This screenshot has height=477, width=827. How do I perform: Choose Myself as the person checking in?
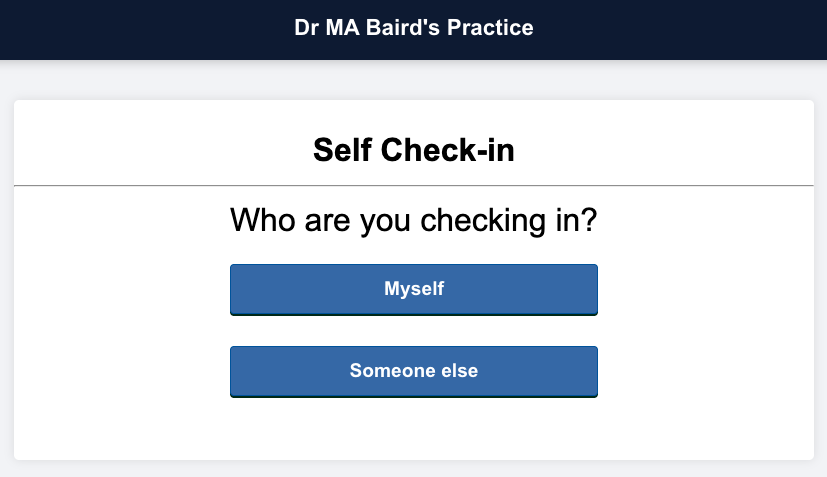pyautogui.click(x=413, y=289)
